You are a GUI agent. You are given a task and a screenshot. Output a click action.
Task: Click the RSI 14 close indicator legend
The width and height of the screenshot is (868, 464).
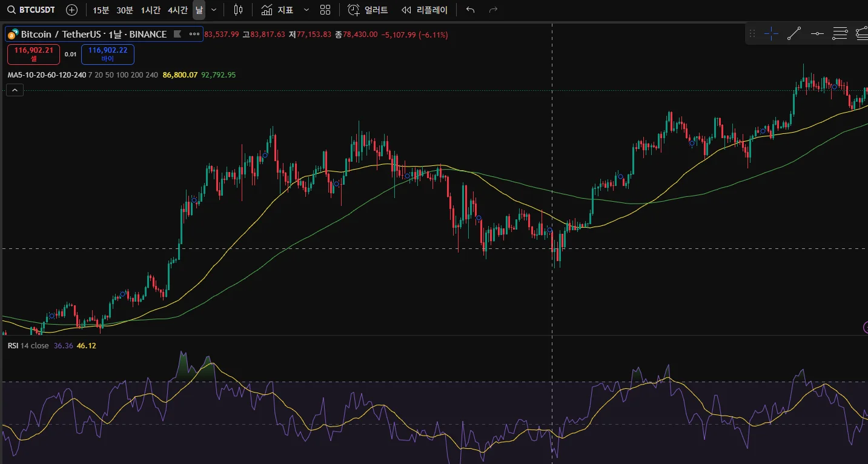click(28, 346)
